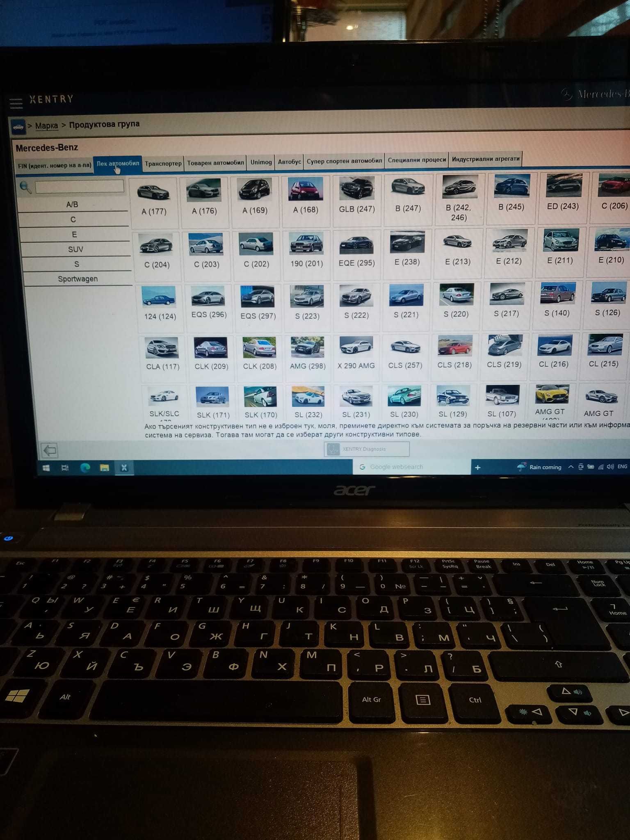Open the XENTRY hamburger menu

pyautogui.click(x=16, y=103)
